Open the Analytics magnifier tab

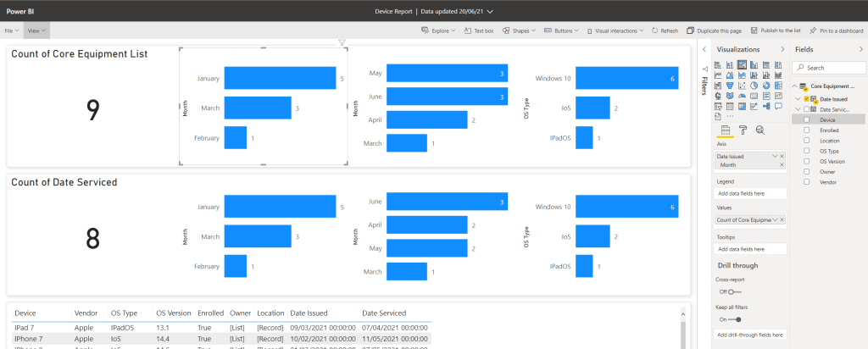point(760,130)
